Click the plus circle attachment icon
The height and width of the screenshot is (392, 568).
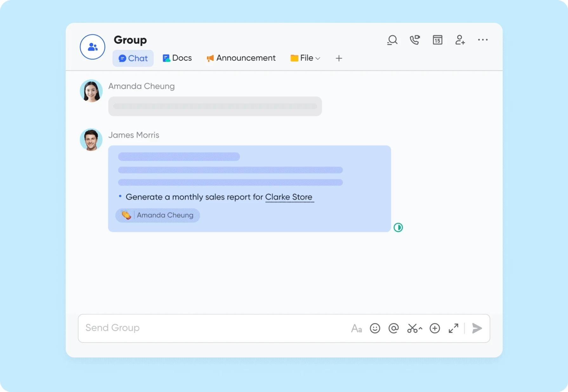[x=434, y=328]
